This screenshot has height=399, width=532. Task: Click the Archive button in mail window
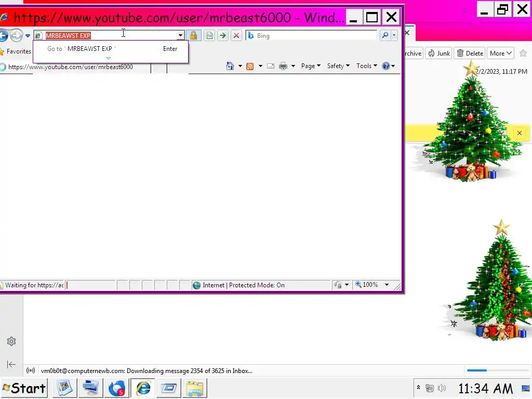(x=413, y=54)
